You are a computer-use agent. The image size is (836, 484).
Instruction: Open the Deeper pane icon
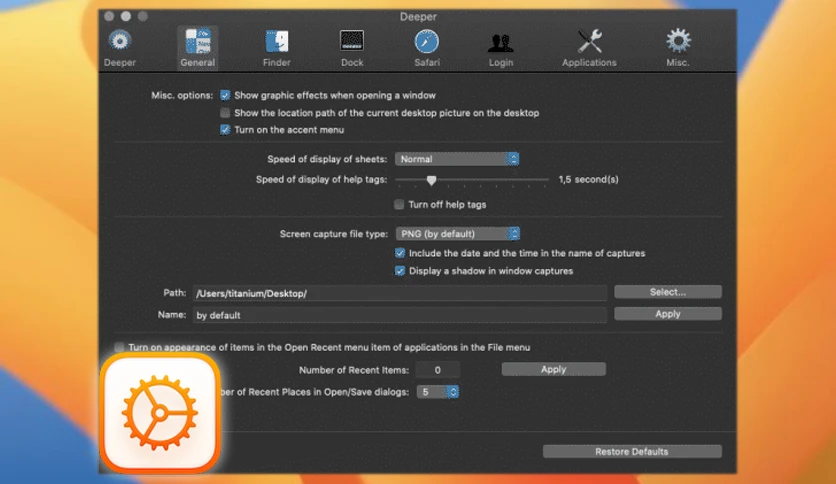click(x=119, y=49)
